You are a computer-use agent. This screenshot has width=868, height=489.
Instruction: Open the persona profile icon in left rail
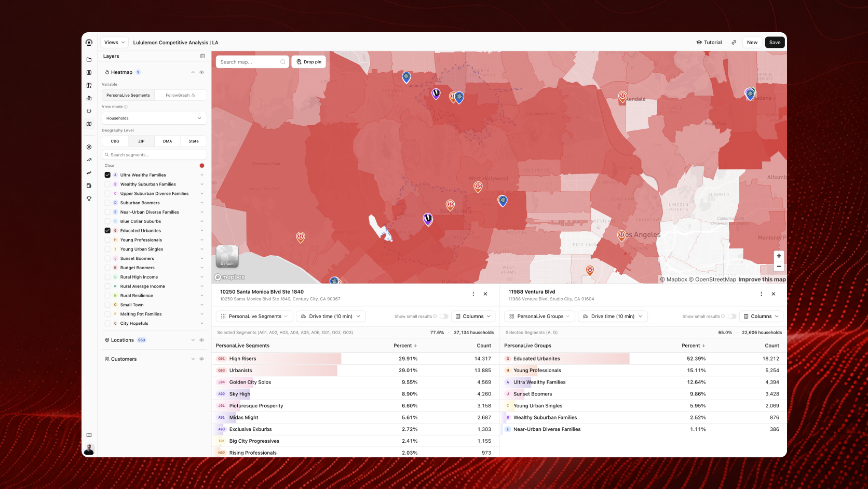[x=89, y=73]
